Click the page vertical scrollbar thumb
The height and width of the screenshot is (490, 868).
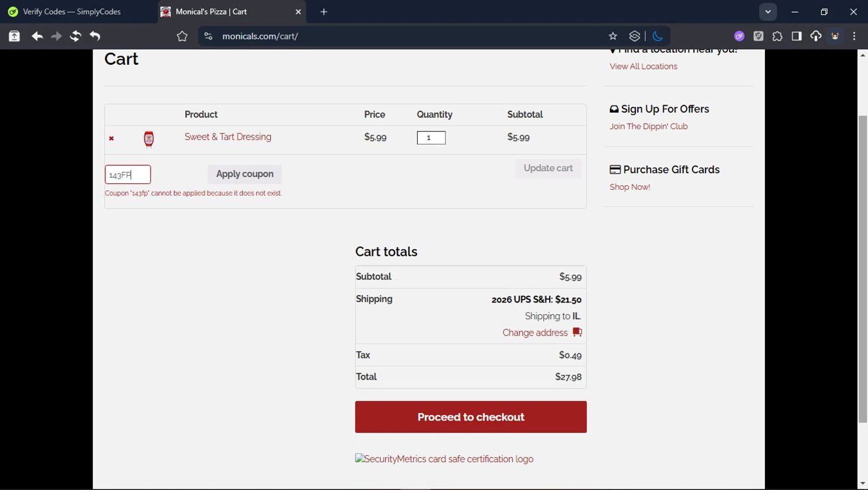point(863,269)
